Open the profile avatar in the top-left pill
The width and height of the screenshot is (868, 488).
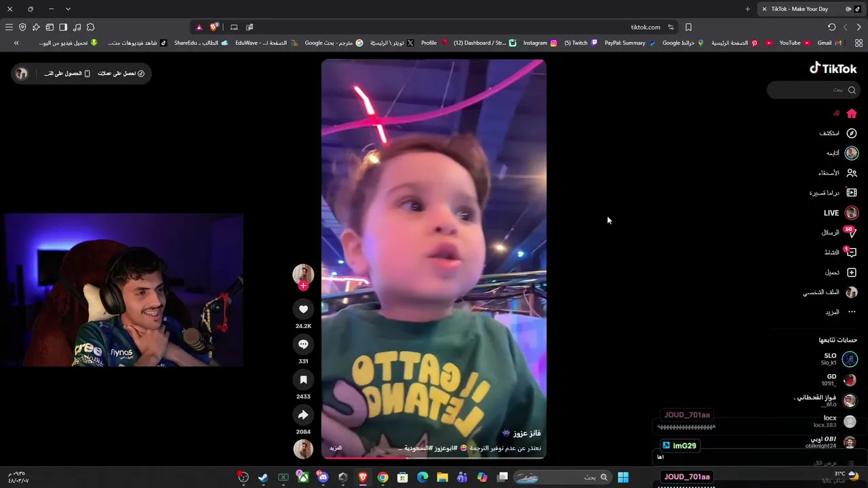(x=22, y=73)
